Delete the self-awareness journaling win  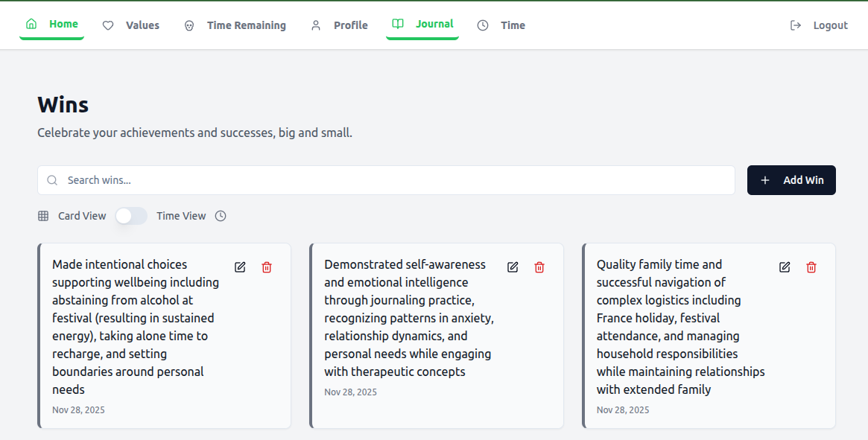click(x=539, y=267)
